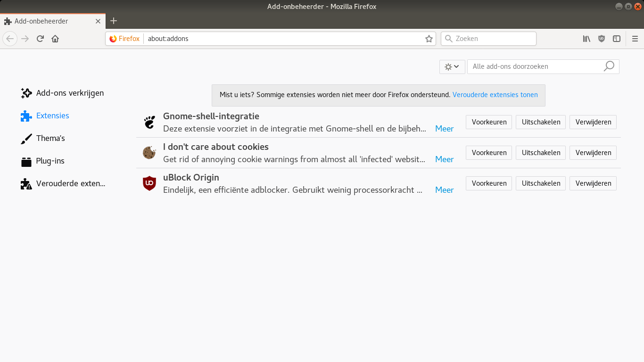This screenshot has height=362, width=644.
Task: Click the uBlock Origin red shield list icon
Action: tap(149, 183)
